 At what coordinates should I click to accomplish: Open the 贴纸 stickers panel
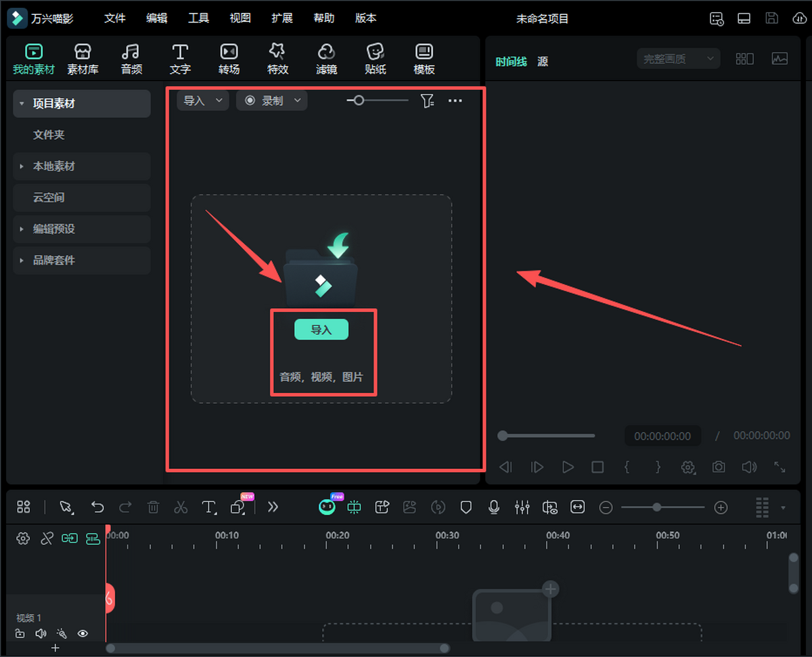(376, 59)
